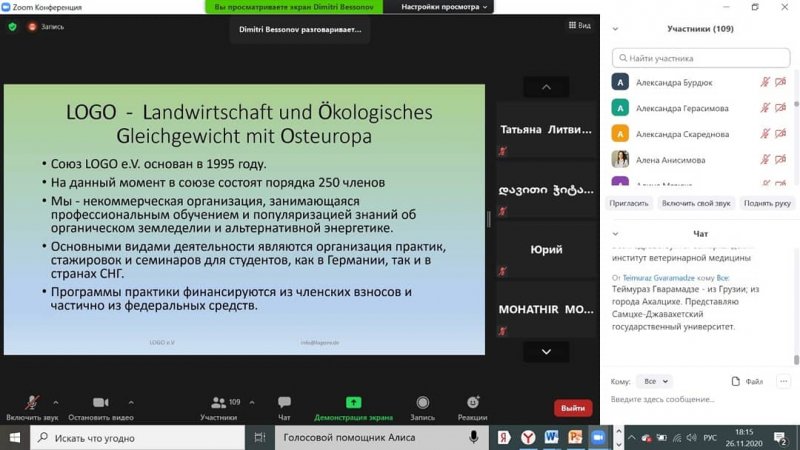Click muted mic icon for Александра Скареднова

pyautogui.click(x=765, y=134)
